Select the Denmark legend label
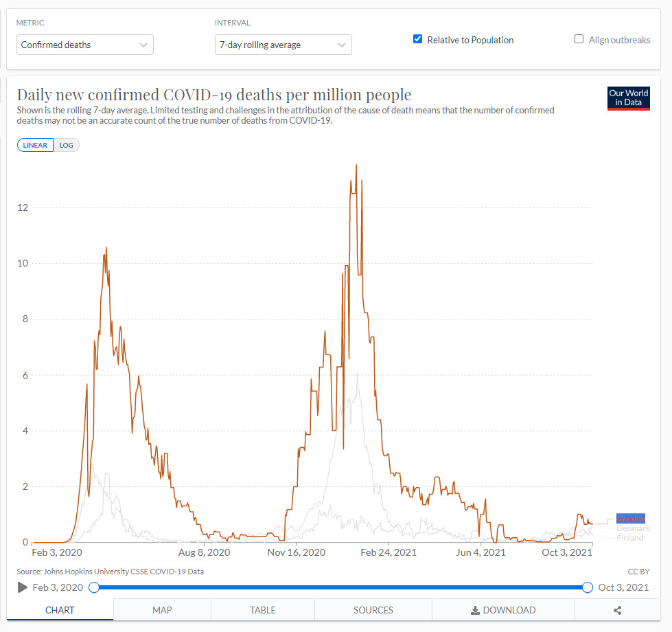This screenshot has height=632, width=672. (x=633, y=528)
